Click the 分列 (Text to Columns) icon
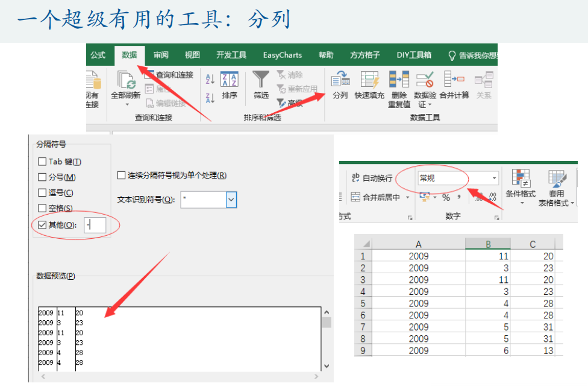Viewport: 588px width, 386px height. coord(340,80)
